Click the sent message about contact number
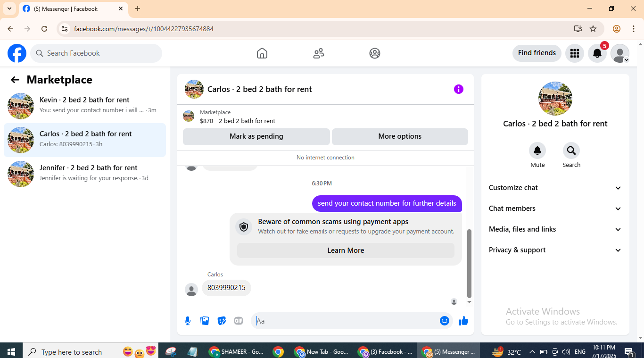644x358 pixels. pyautogui.click(x=387, y=204)
